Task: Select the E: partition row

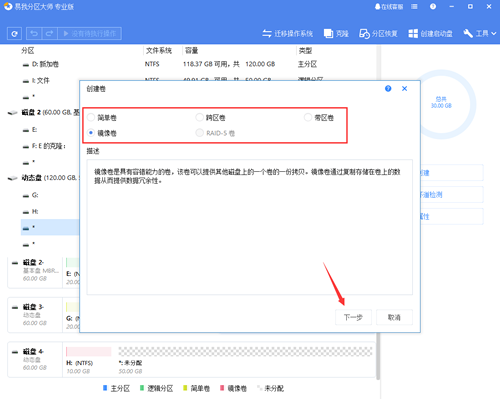Action: coord(50,130)
